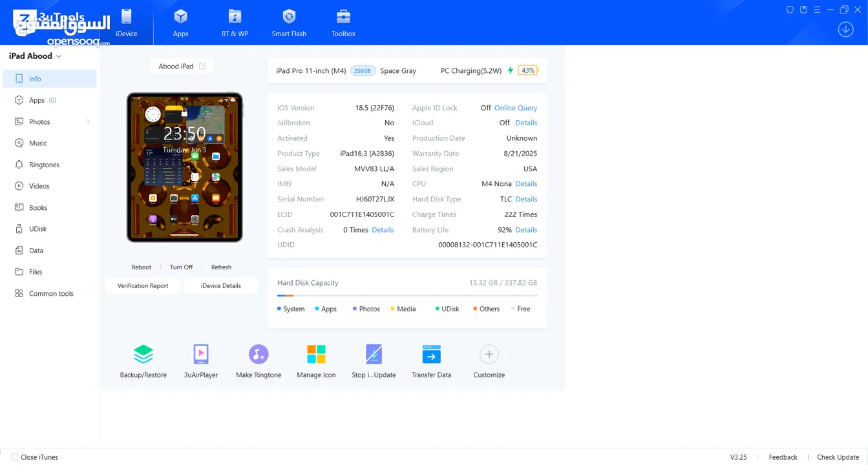Click the download manager arrow icon
Viewport: 868px width, 465px height.
[x=845, y=29]
